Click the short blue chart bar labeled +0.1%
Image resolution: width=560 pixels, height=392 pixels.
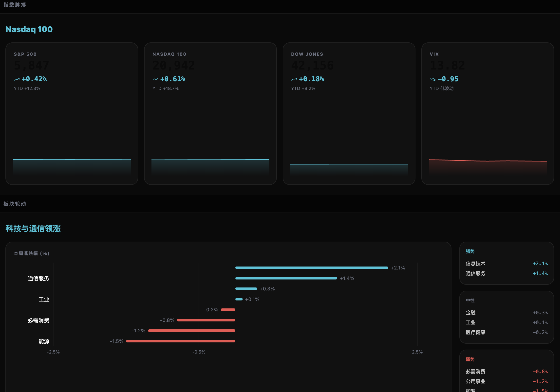point(239,299)
